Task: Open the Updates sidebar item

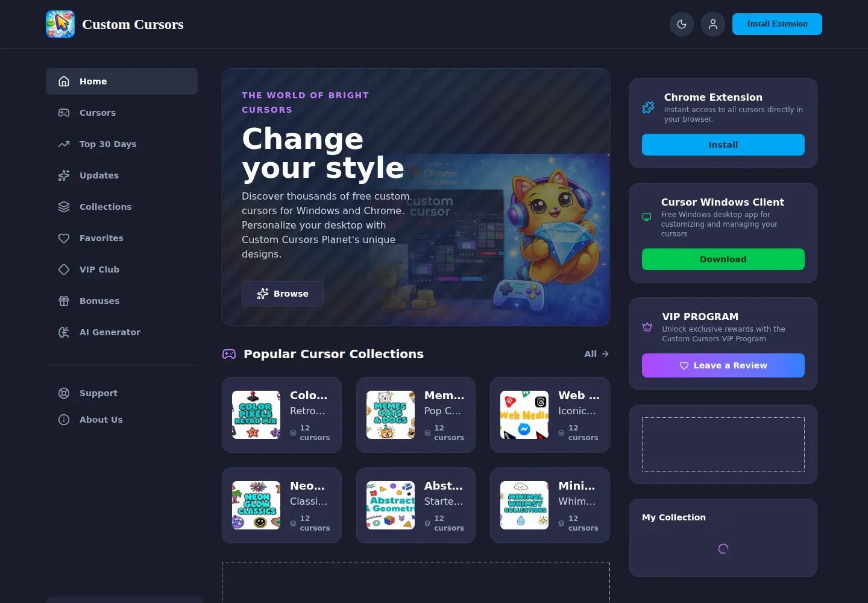Action: [x=122, y=175]
